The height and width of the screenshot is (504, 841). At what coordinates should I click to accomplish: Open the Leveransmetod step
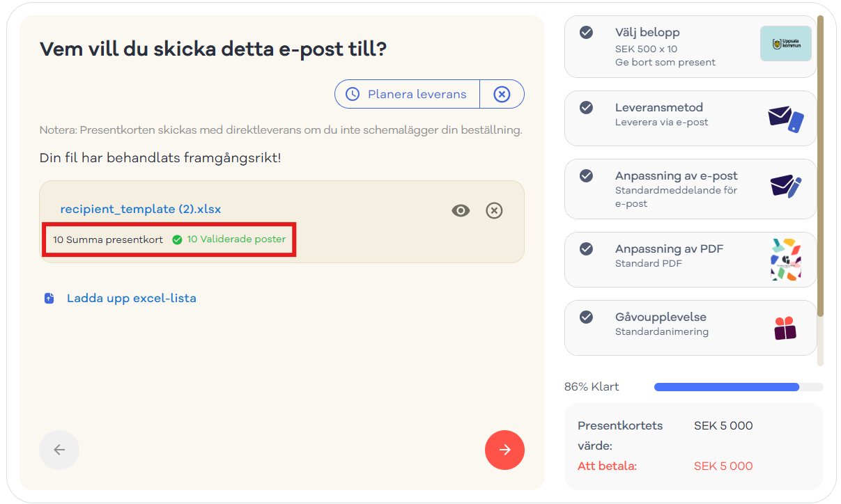(690, 118)
